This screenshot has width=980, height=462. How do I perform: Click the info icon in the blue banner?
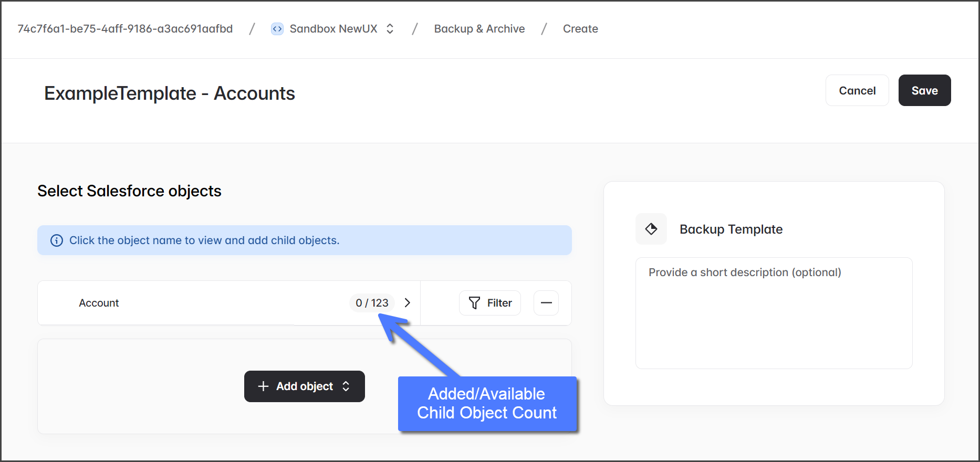pos(56,240)
